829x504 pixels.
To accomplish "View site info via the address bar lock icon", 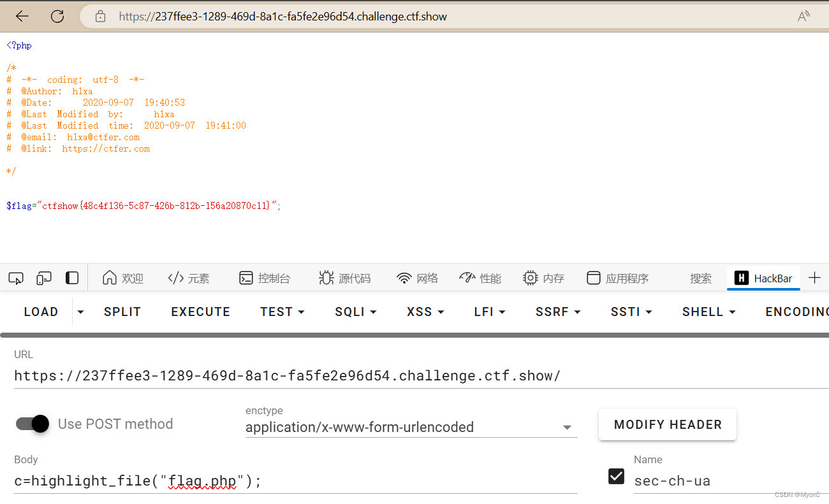I will click(x=99, y=16).
